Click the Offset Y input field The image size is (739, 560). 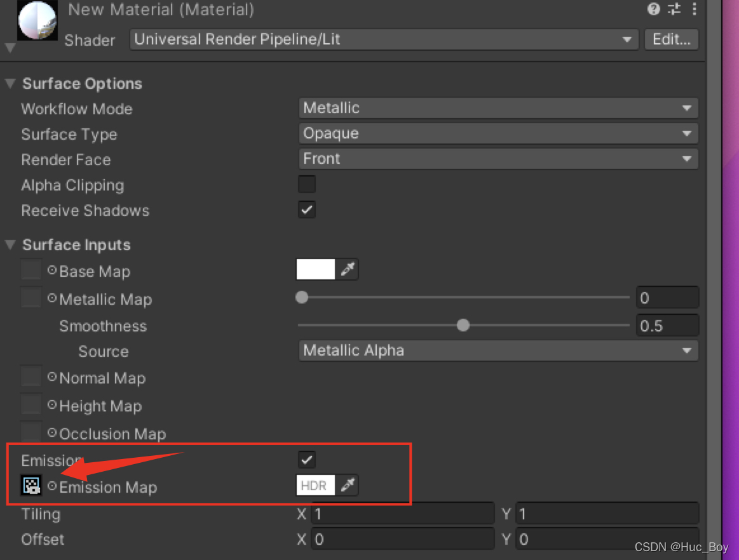(607, 539)
